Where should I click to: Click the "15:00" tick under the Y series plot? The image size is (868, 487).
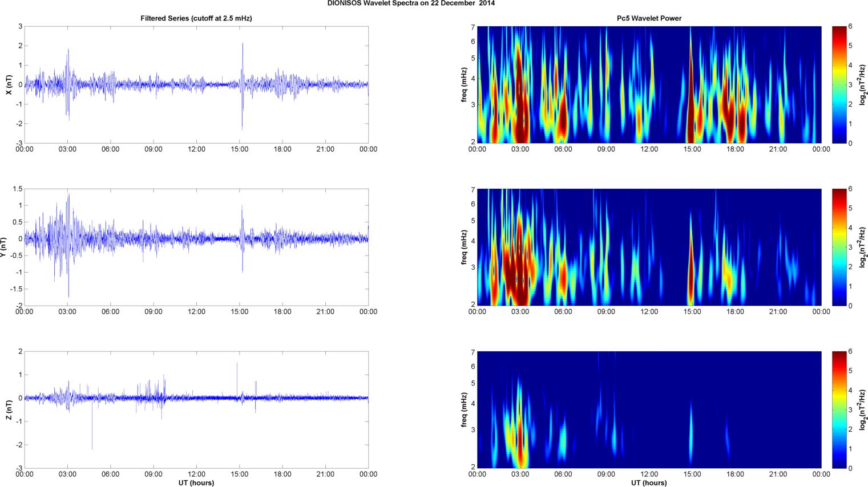(240, 312)
